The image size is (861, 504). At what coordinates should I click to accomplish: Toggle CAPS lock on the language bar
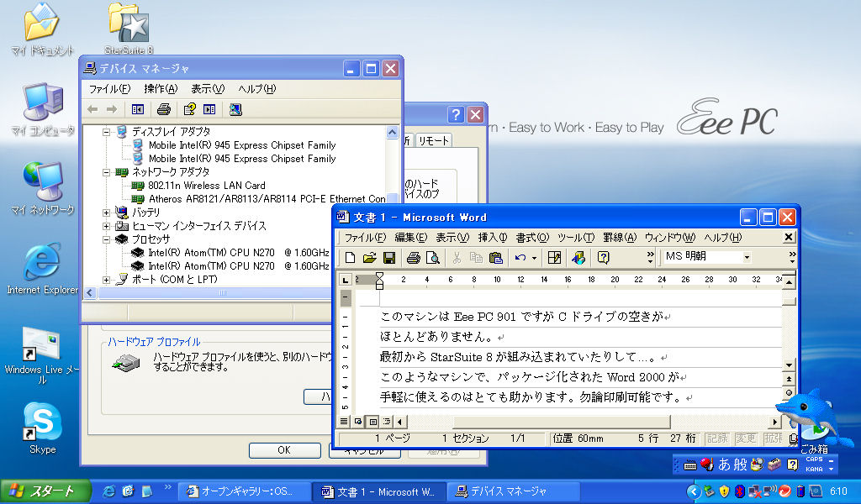click(814, 459)
